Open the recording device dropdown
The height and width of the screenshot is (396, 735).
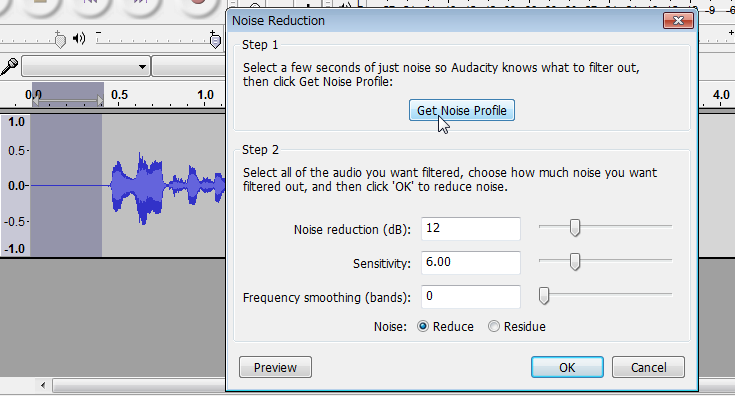coord(86,67)
